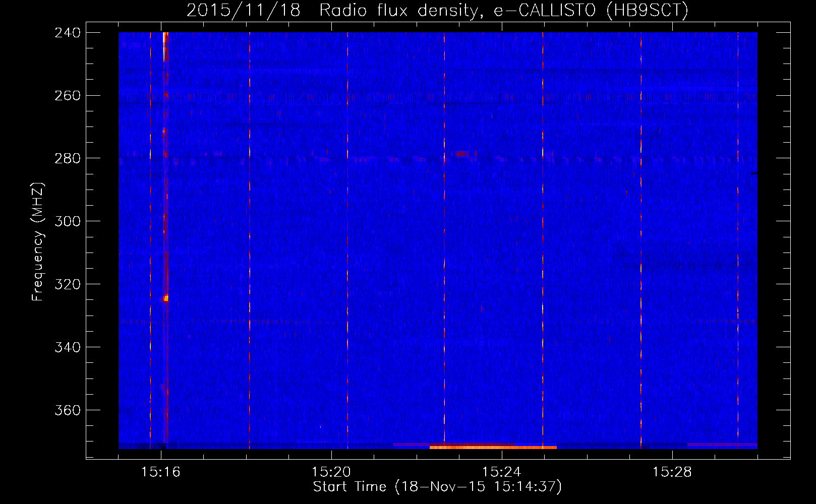Click the small red blob near 279 MHz at 15:23
Viewport: 816px width, 504px height.
(462, 154)
